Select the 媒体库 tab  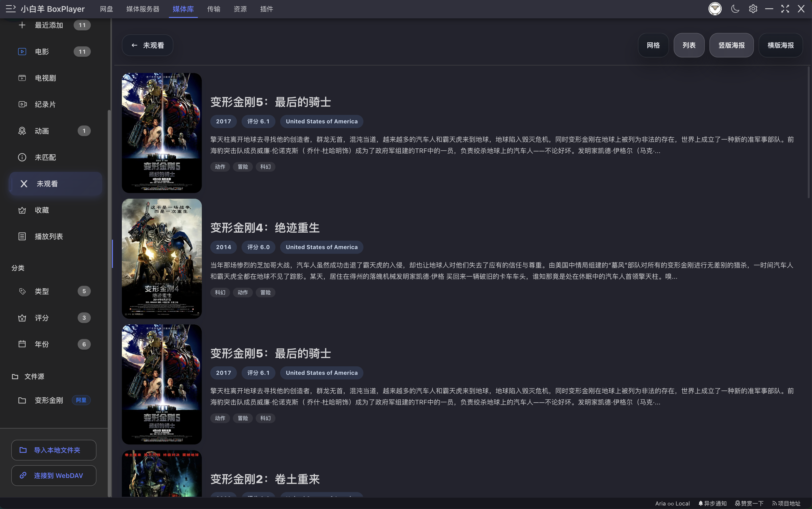click(183, 9)
